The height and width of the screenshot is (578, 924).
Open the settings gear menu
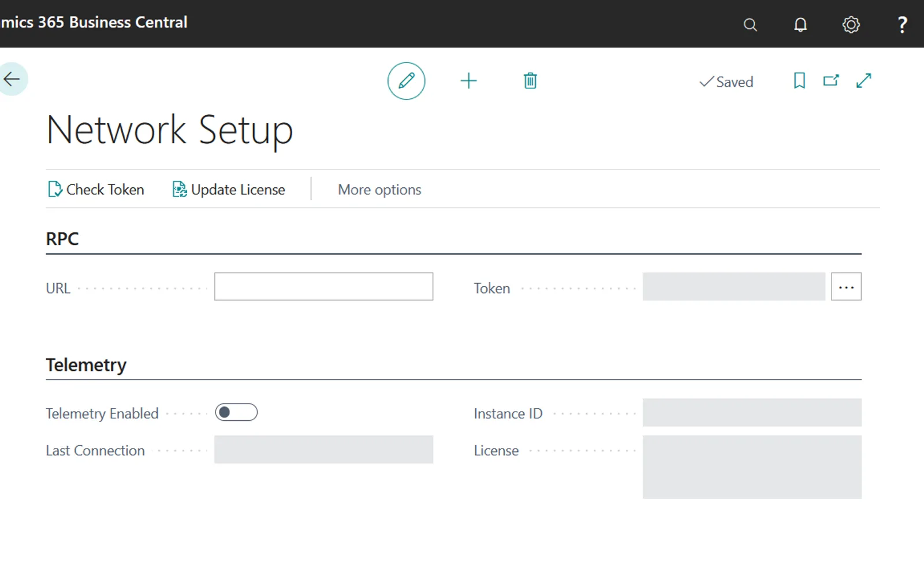tap(851, 24)
